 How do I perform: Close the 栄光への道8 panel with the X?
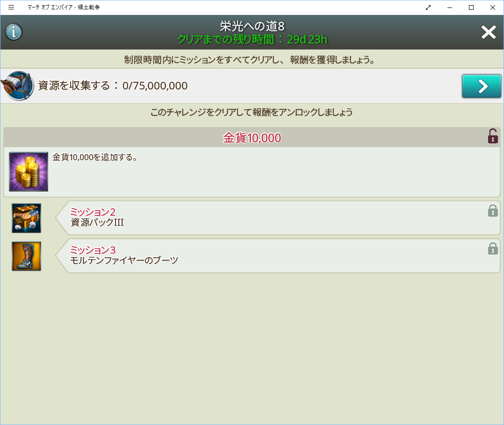(x=489, y=32)
